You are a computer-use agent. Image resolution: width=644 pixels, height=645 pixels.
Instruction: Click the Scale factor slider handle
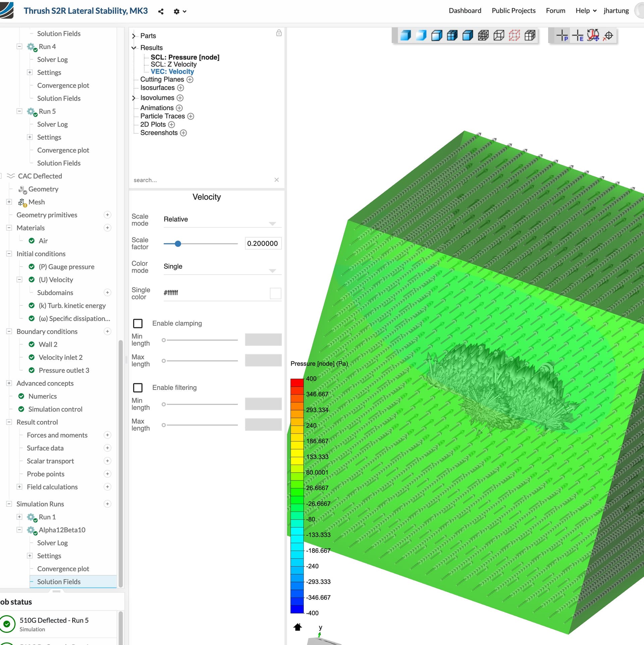[x=178, y=244]
